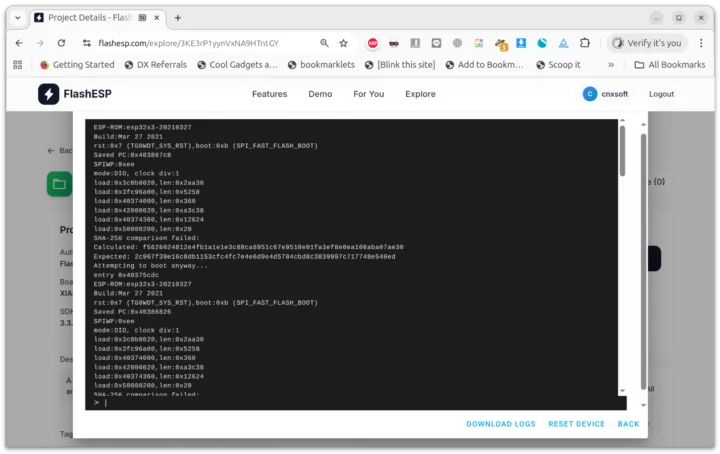Open the Demo nav link
720x454 pixels.
(320, 94)
